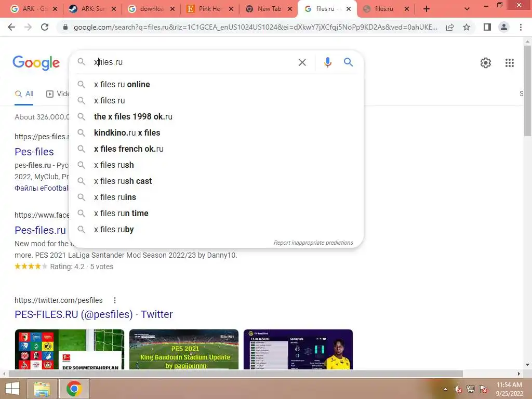The image size is (532, 399).
Task: Choose suggestion 'x files french ok.ru'
Action: click(216, 149)
